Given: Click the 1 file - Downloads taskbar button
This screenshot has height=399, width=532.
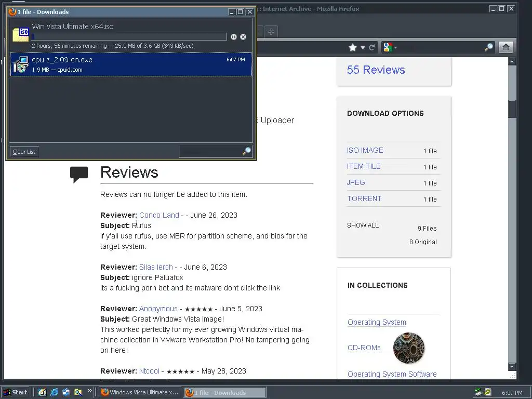Looking at the screenshot, I should click(225, 393).
